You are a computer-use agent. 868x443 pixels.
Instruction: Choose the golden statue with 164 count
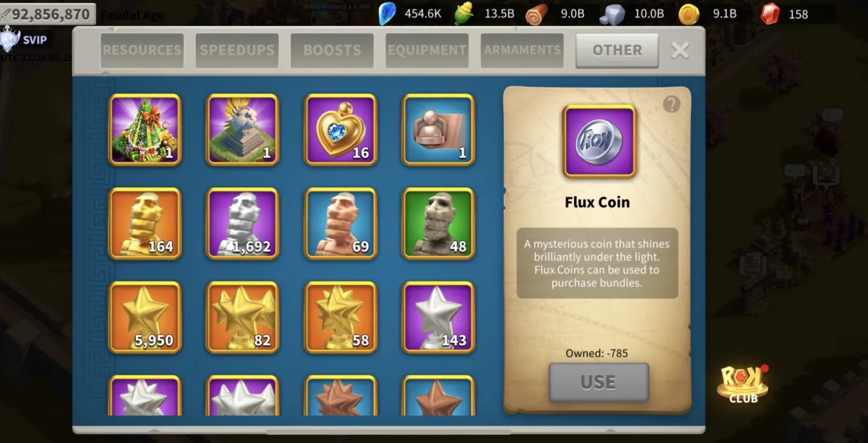coord(145,224)
